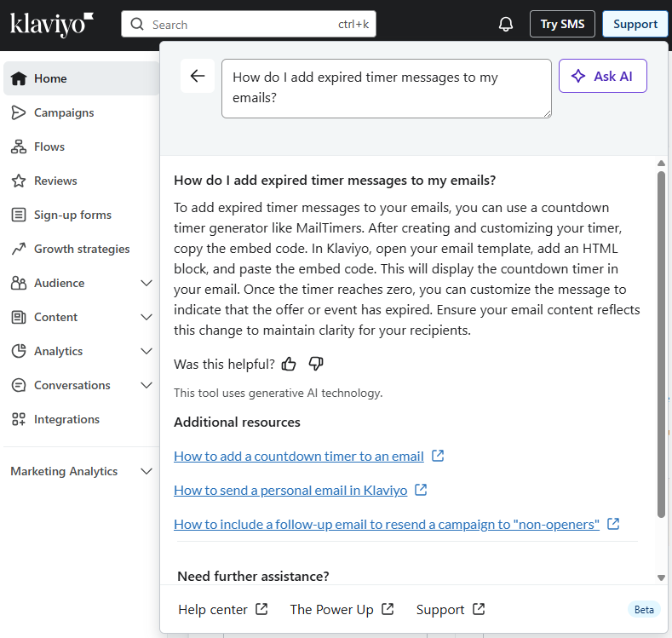The width and height of the screenshot is (672, 638).
Task: Click external link icon next to The Power Up
Action: (388, 609)
